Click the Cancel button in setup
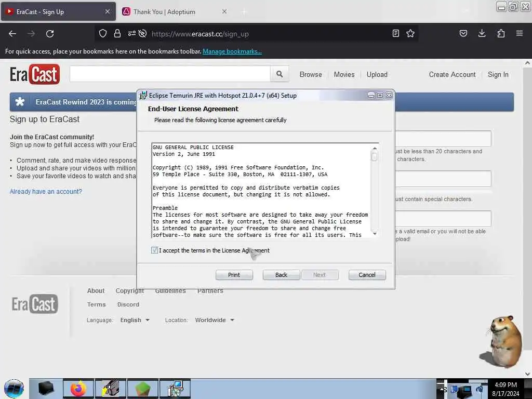This screenshot has width=532, height=399. pyautogui.click(x=367, y=275)
